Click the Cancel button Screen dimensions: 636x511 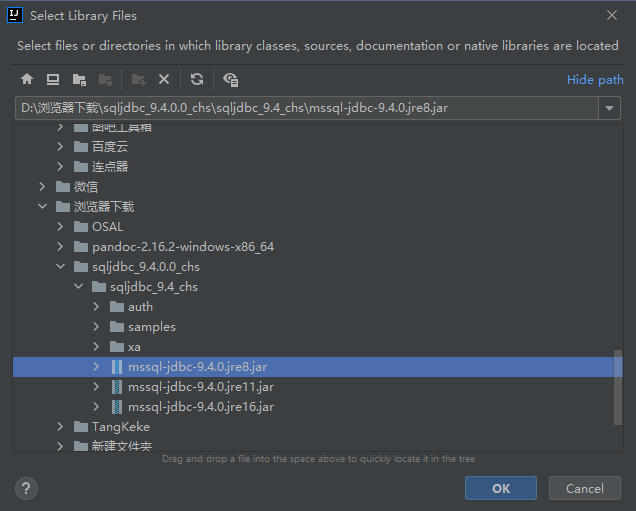(x=585, y=488)
